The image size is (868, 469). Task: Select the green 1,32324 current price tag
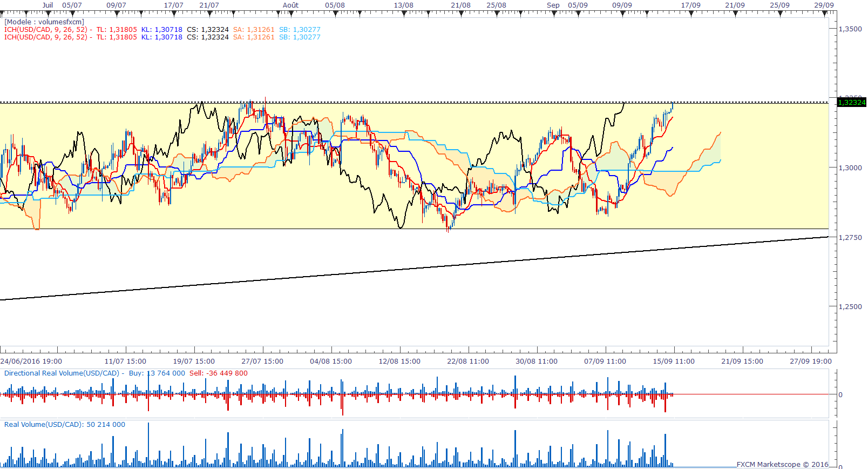(851, 102)
